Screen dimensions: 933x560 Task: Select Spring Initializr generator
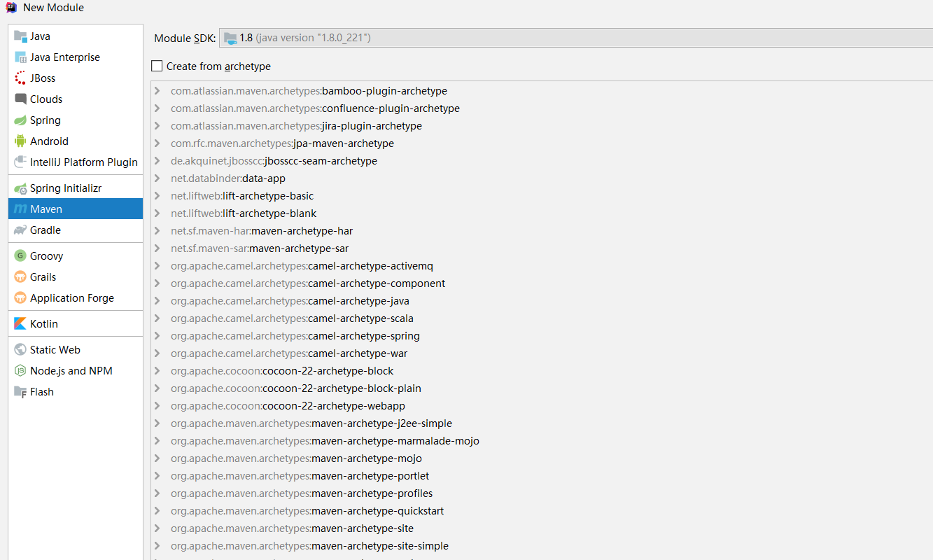tap(76, 188)
